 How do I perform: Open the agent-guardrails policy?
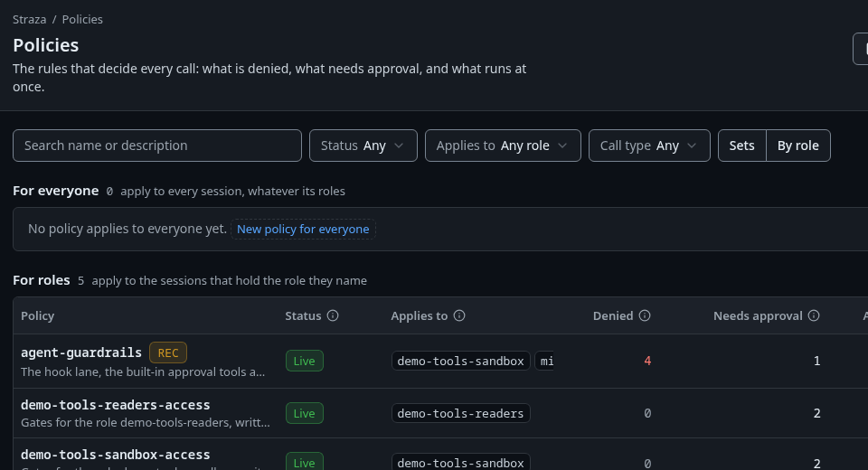(81, 352)
